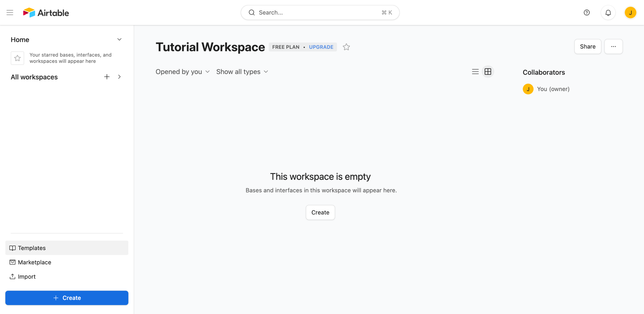Click the Home heading
Screen dimensions: 644x314
[x=20, y=40]
